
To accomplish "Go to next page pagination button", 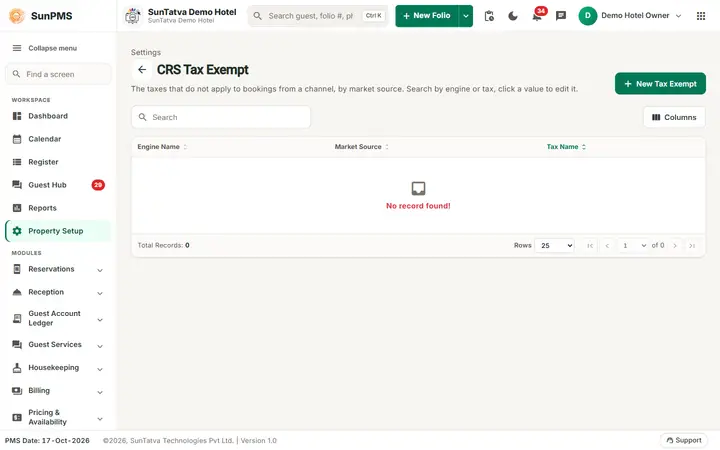I will [x=675, y=246].
